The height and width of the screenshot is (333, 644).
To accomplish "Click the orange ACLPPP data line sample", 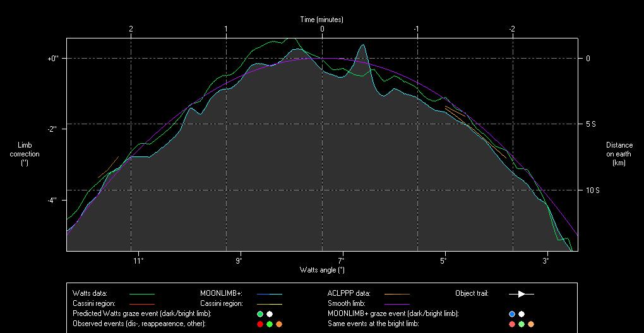I will pyautogui.click(x=397, y=294).
